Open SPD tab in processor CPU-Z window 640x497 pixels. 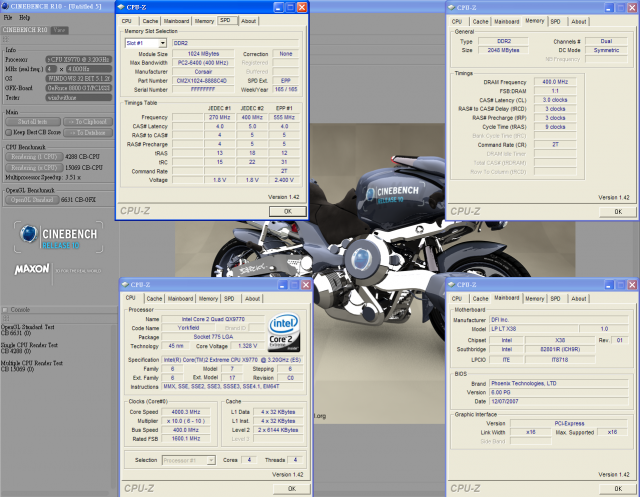(x=229, y=299)
